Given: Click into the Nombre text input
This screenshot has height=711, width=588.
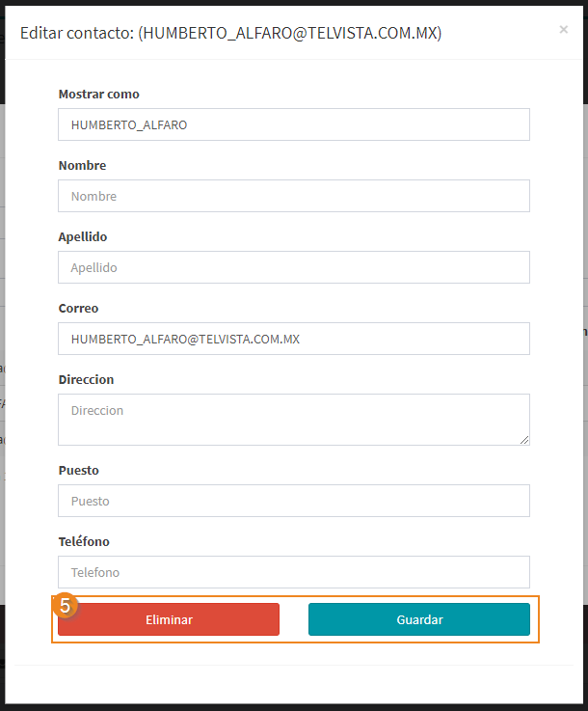Looking at the screenshot, I should tap(294, 196).
